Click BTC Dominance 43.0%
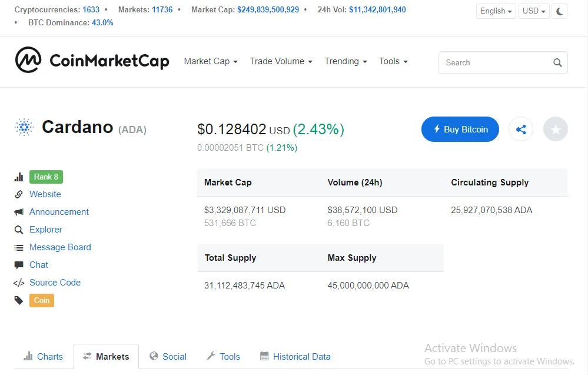The image size is (588, 375). pyautogui.click(x=102, y=22)
